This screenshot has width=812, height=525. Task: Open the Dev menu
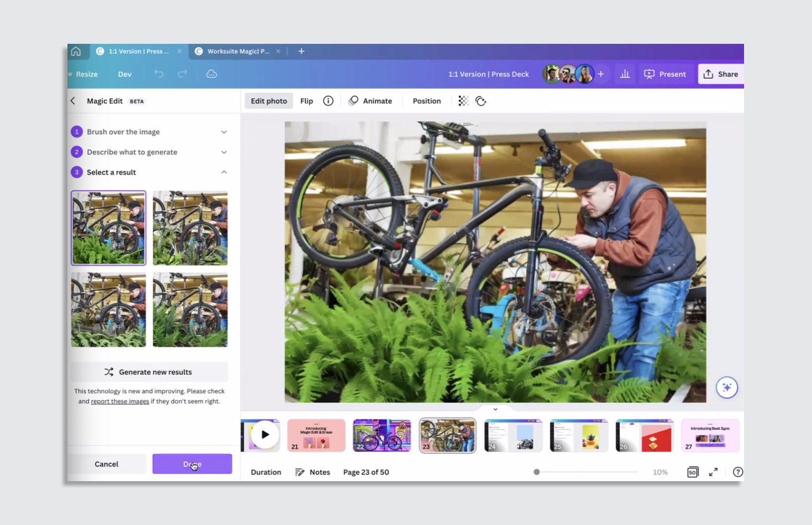tap(124, 74)
